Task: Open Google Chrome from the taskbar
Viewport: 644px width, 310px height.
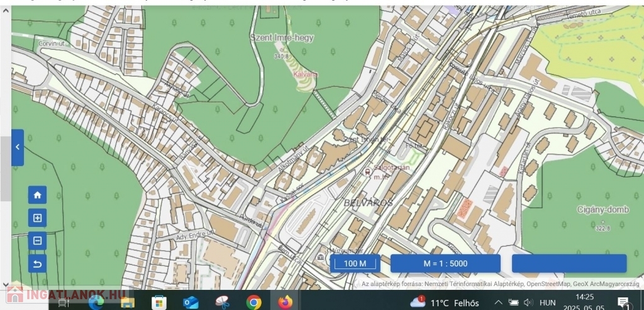Action: coord(253,302)
